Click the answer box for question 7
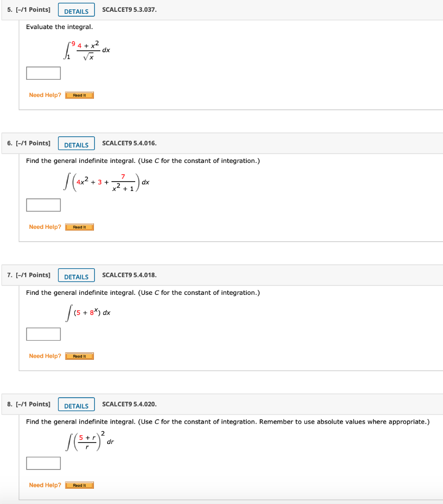The width and height of the screenshot is (443, 504). 43,334
